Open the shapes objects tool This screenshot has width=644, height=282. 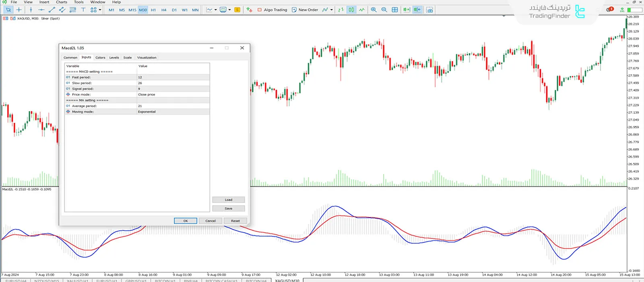click(x=93, y=10)
